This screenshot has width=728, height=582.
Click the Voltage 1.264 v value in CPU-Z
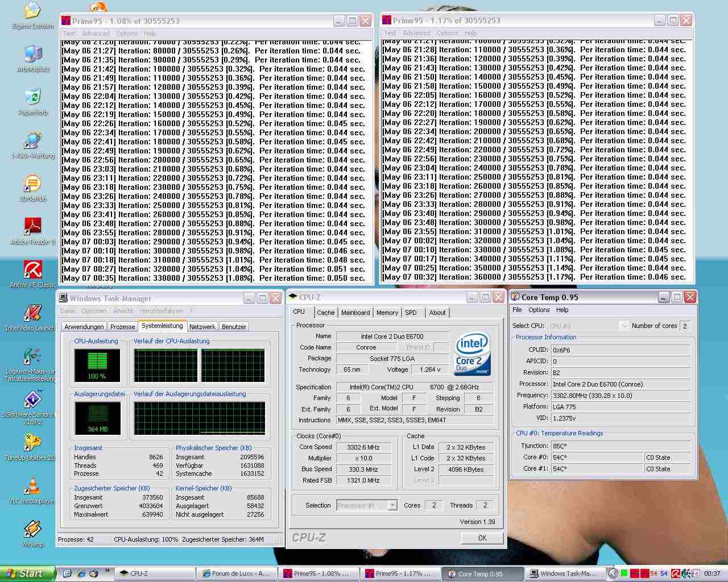(x=431, y=369)
